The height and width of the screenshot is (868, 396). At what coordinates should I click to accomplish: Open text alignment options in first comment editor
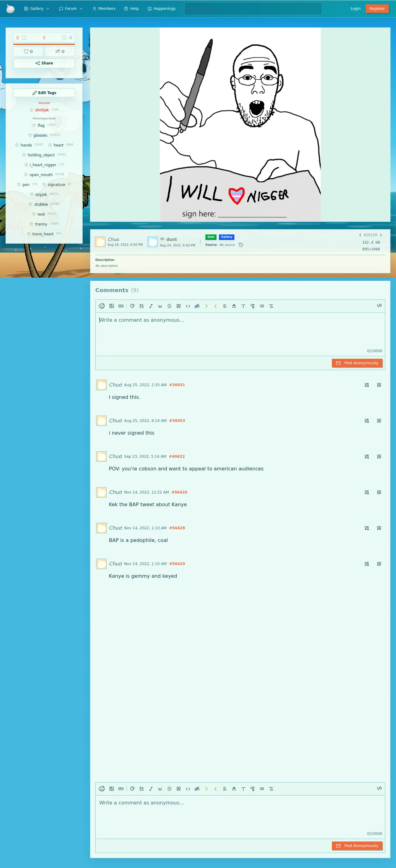[225, 306]
